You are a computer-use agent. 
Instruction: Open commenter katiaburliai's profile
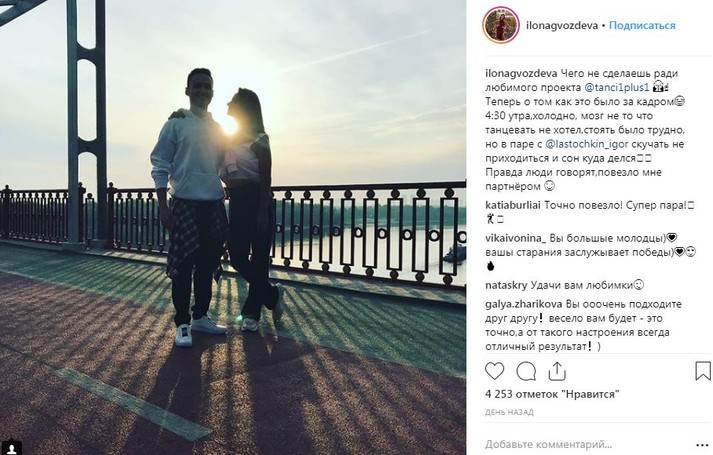[x=513, y=205]
